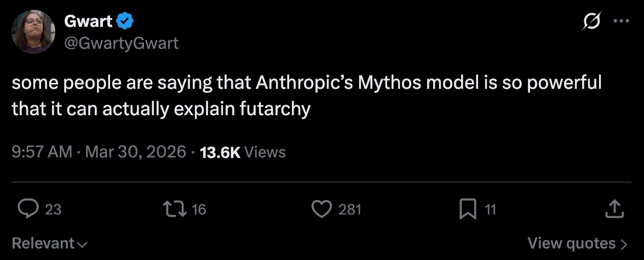Open the Grok slashed-circle icon
The height and width of the screenshot is (260, 644).
coord(593,22)
